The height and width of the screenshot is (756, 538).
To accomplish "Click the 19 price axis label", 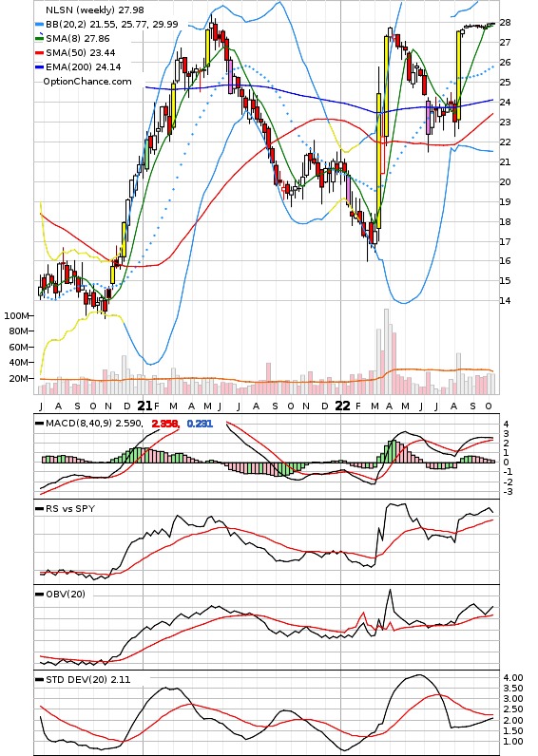I will pos(505,201).
